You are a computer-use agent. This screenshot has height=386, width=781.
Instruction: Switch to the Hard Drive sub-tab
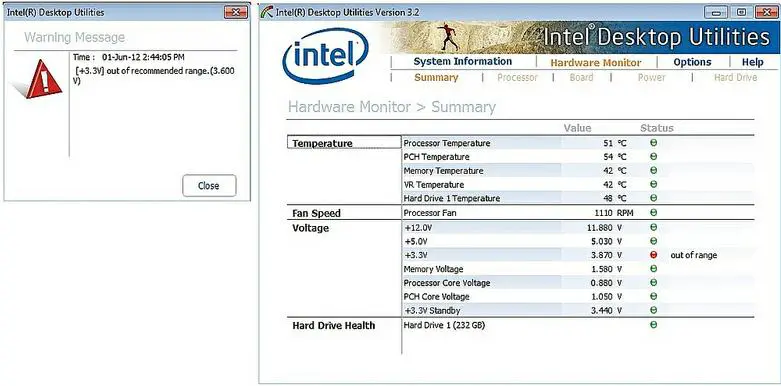tap(736, 78)
